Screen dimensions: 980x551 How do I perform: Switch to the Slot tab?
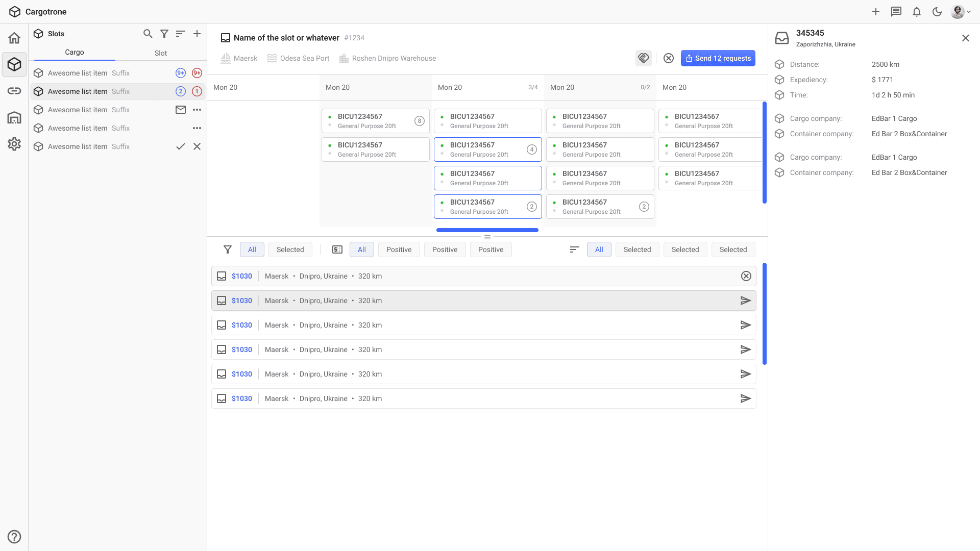point(161,53)
